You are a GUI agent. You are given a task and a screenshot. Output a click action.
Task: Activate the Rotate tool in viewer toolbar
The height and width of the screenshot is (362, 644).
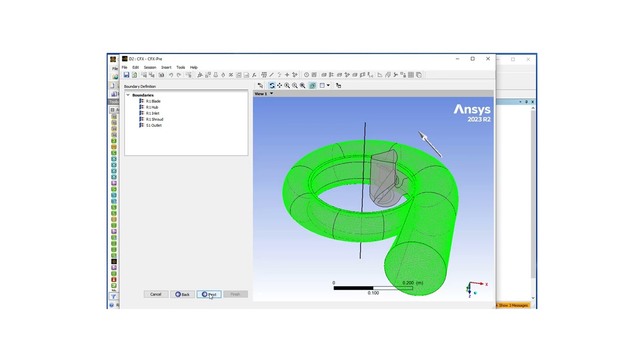coord(272,85)
